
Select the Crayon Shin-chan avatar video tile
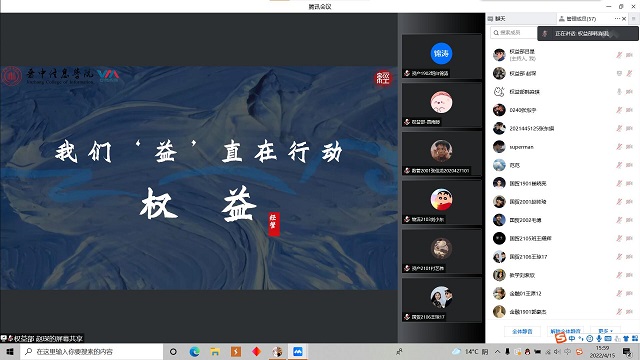441,202
